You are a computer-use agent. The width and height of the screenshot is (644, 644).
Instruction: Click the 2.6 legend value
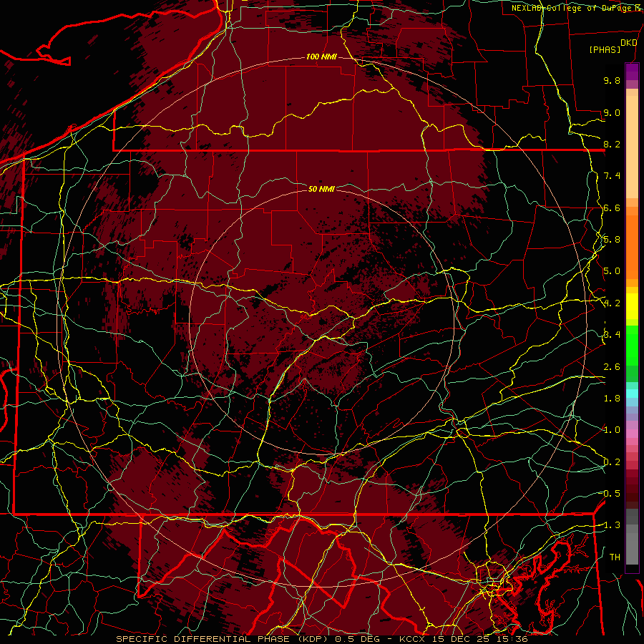[612, 367]
